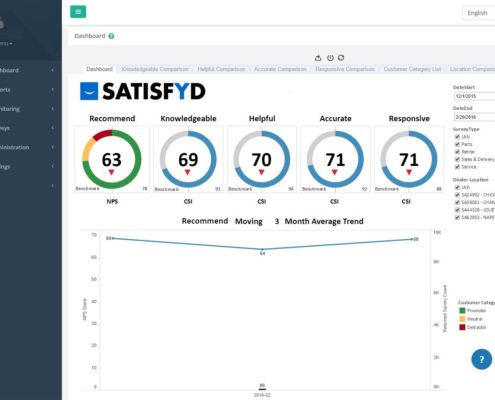The height and width of the screenshot is (400, 495).
Task: Click the trend line point labeled 64
Action: pos(262,249)
